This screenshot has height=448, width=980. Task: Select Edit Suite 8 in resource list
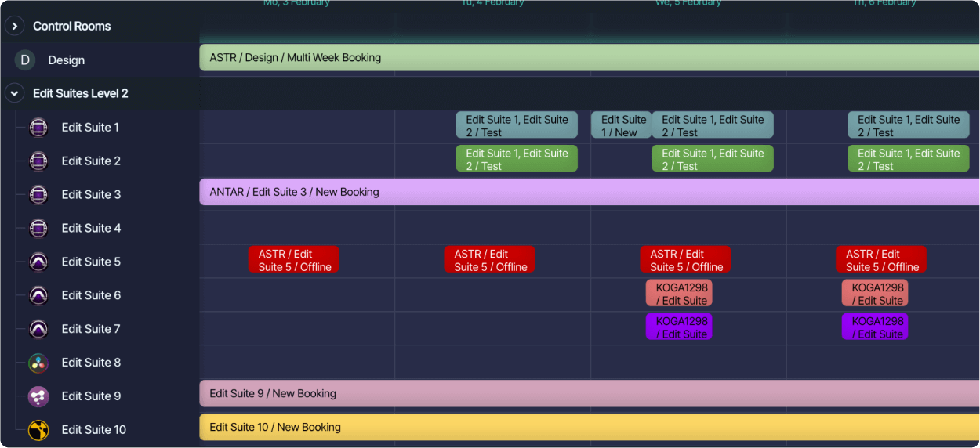tap(92, 363)
